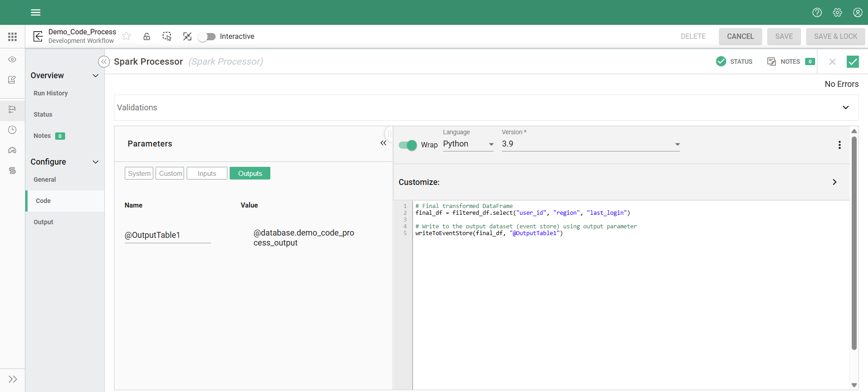Screen dimensions: 868x392
Task: Select the Output item under Configure
Action: click(43, 222)
